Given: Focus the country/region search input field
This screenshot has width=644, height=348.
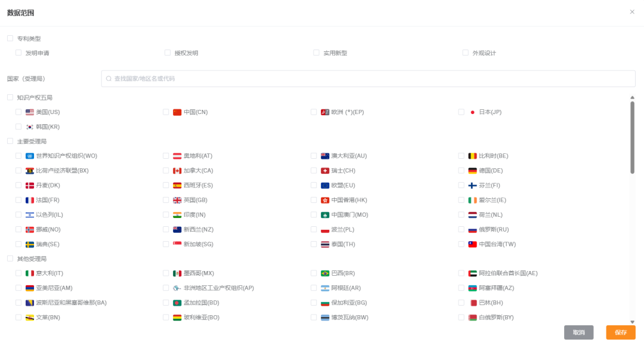Looking at the screenshot, I should (369, 79).
